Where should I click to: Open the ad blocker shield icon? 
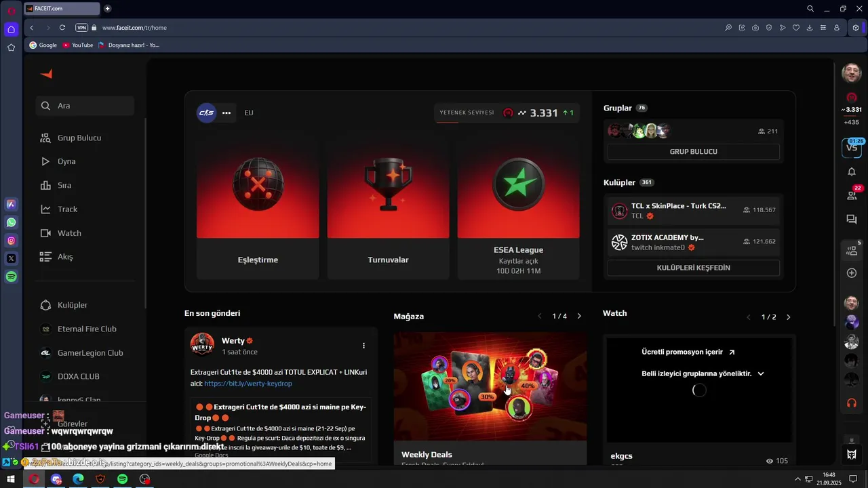[x=769, y=28]
